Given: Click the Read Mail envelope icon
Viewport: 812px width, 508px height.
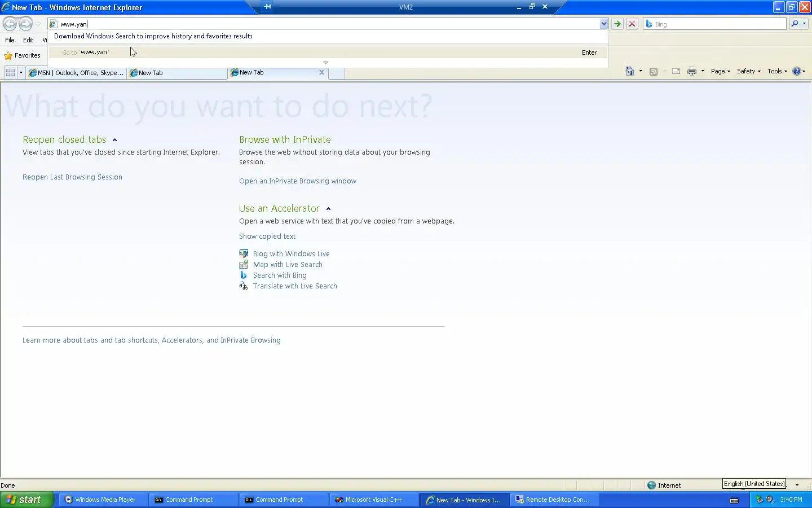Looking at the screenshot, I should tap(676, 71).
